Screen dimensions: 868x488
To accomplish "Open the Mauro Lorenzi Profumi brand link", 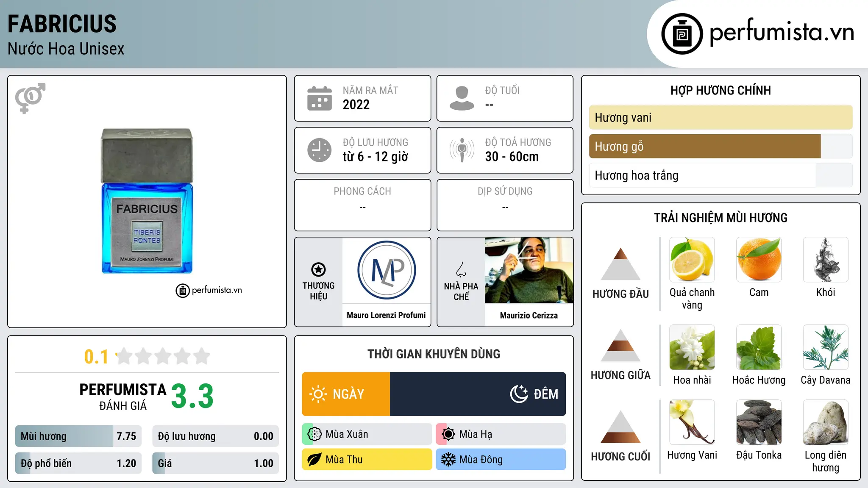I will (x=386, y=315).
